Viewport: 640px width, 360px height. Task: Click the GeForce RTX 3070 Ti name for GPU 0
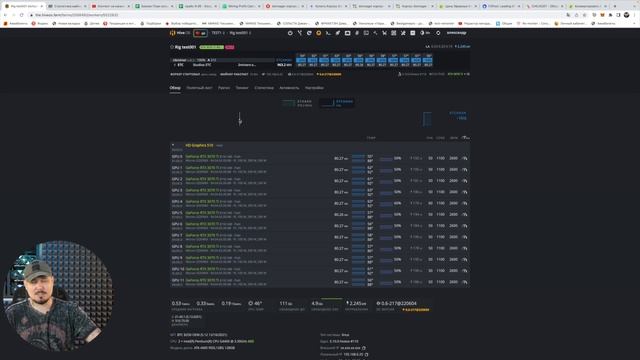pyautogui.click(x=202, y=156)
